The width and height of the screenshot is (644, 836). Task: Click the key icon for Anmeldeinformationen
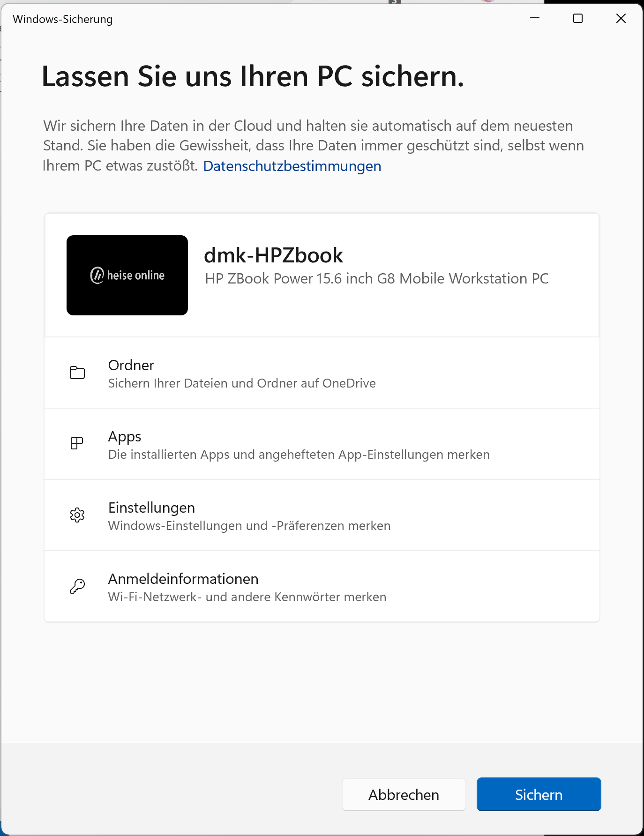tap(77, 586)
